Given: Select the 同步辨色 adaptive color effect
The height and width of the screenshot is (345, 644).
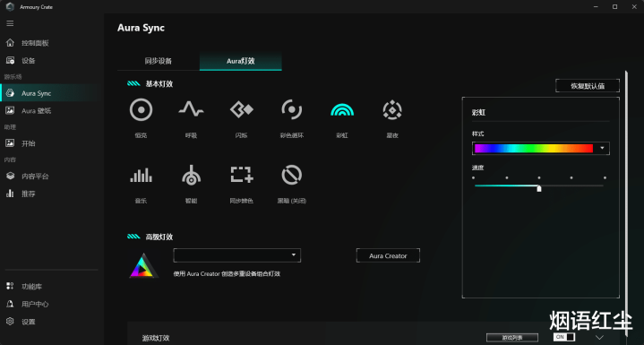Looking at the screenshot, I should pos(242,175).
